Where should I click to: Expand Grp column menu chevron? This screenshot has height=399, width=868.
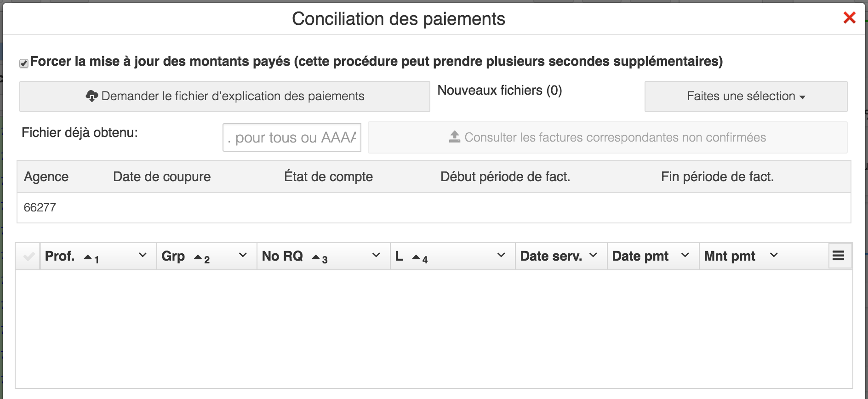click(243, 255)
